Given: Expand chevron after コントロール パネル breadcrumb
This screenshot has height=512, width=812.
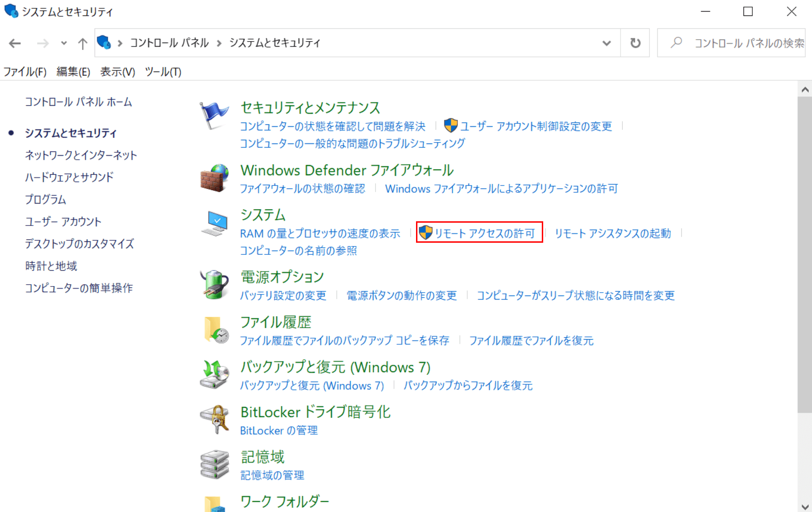Looking at the screenshot, I should 219,43.
